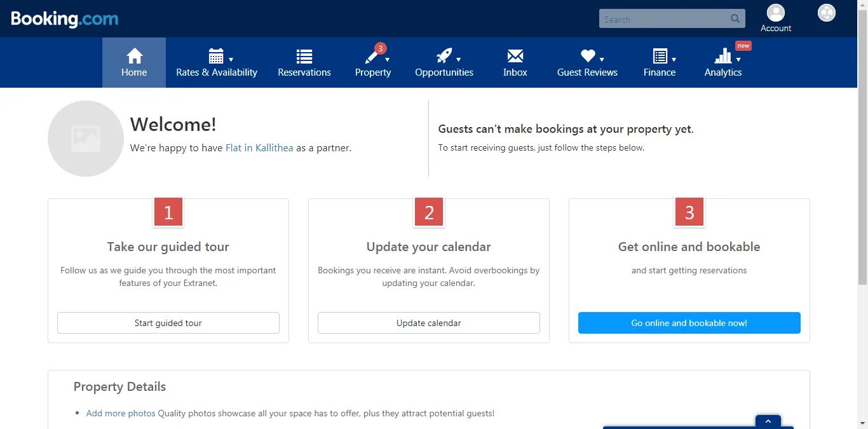This screenshot has width=868, height=429.
Task: Click the Analytics bar chart icon
Action: pyautogui.click(x=723, y=56)
